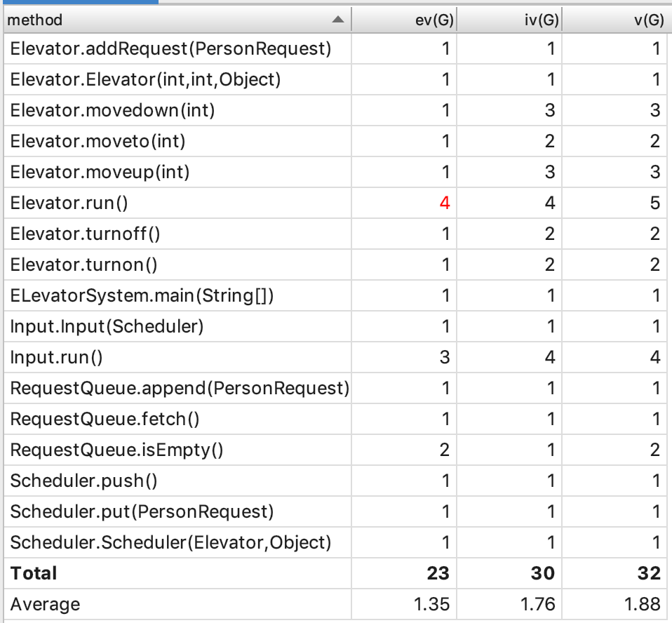Select the Elevator.movedown(int) row
This screenshot has width=672, height=623.
coord(112,111)
